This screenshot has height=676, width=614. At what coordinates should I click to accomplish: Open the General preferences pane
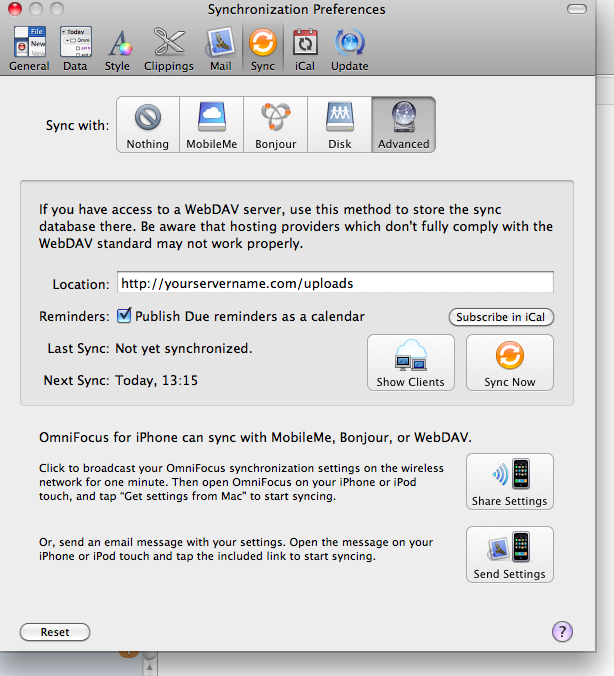click(29, 49)
